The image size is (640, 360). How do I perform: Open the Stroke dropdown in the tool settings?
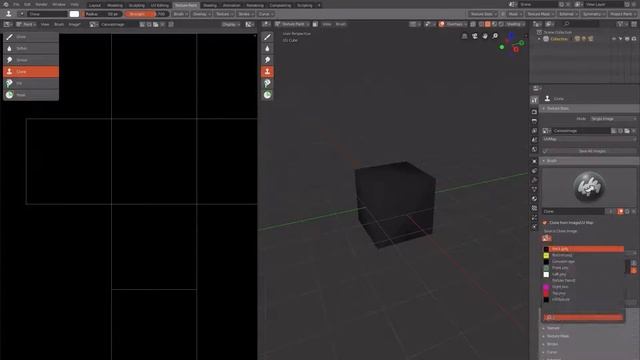pos(245,14)
